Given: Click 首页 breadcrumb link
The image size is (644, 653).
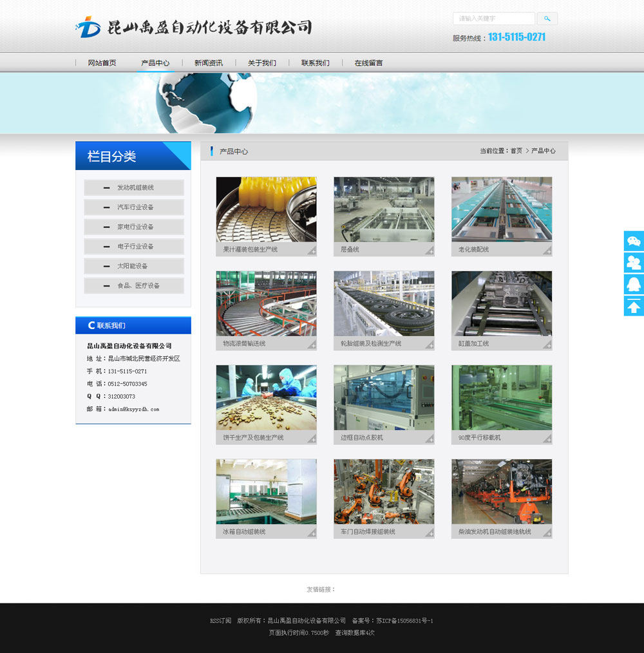Looking at the screenshot, I should pos(516,151).
